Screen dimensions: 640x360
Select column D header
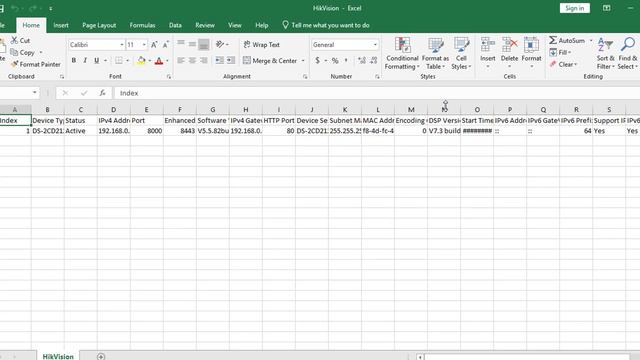pos(113,109)
